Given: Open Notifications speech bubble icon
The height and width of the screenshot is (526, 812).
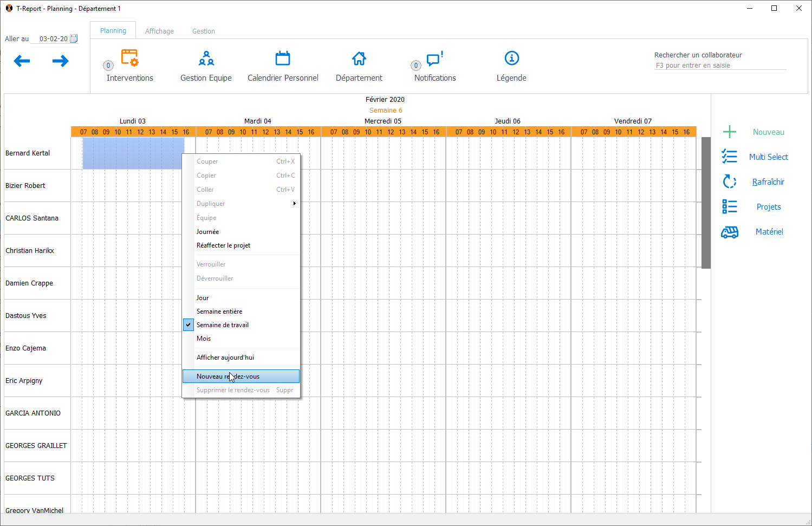Looking at the screenshot, I should 434,58.
